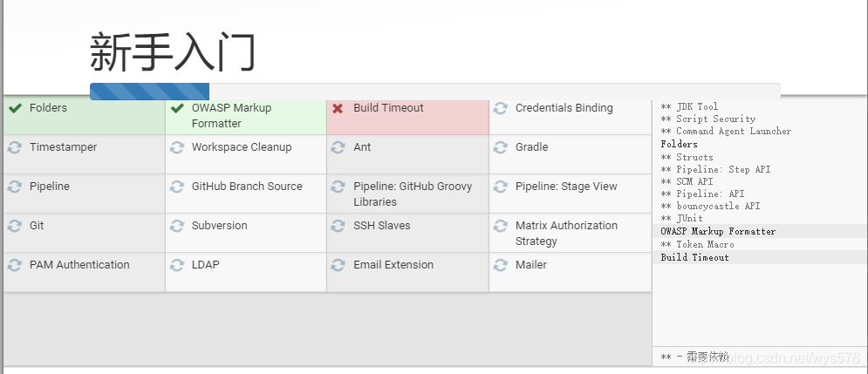Click the Workspace Cleanup plugin label

coord(242,147)
